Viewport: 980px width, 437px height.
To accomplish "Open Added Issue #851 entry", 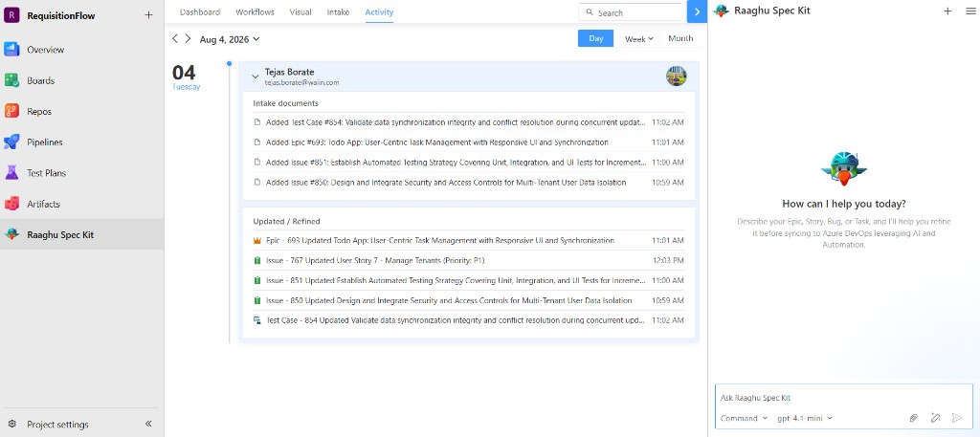I will 468,163.
